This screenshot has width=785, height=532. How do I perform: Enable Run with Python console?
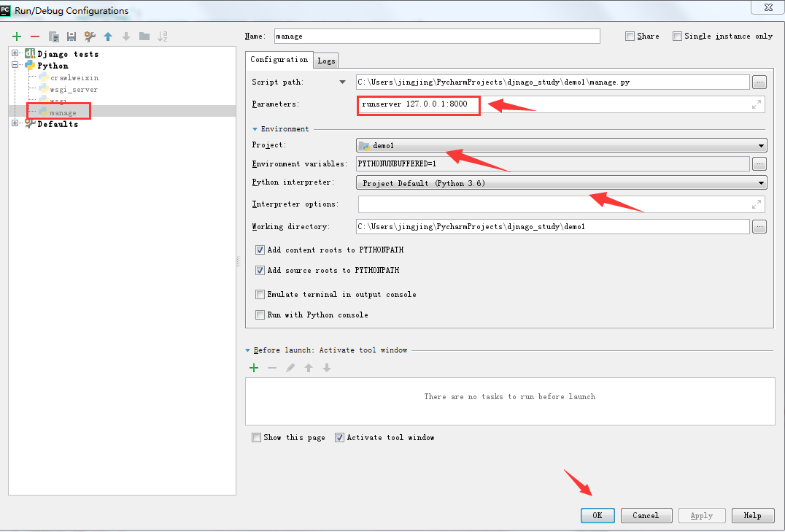[260, 315]
